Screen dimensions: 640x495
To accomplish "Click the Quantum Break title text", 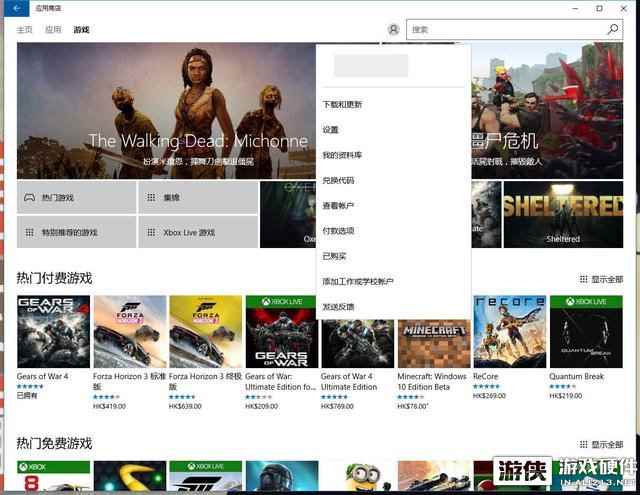I will click(576, 376).
